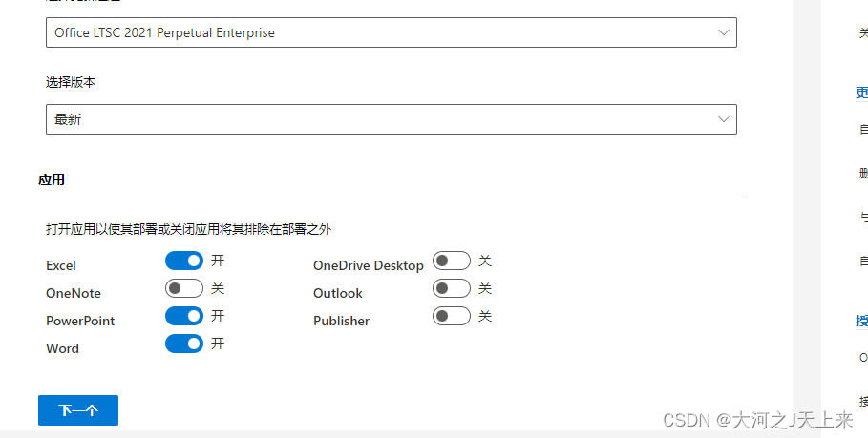Click the PowerPoint label
The image size is (868, 438).
(x=80, y=321)
